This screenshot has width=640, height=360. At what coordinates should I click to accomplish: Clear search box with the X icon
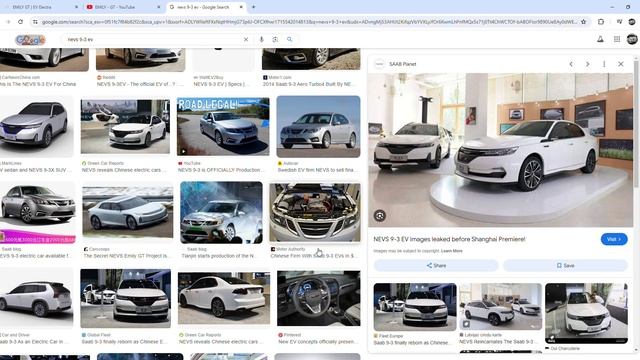(x=246, y=40)
